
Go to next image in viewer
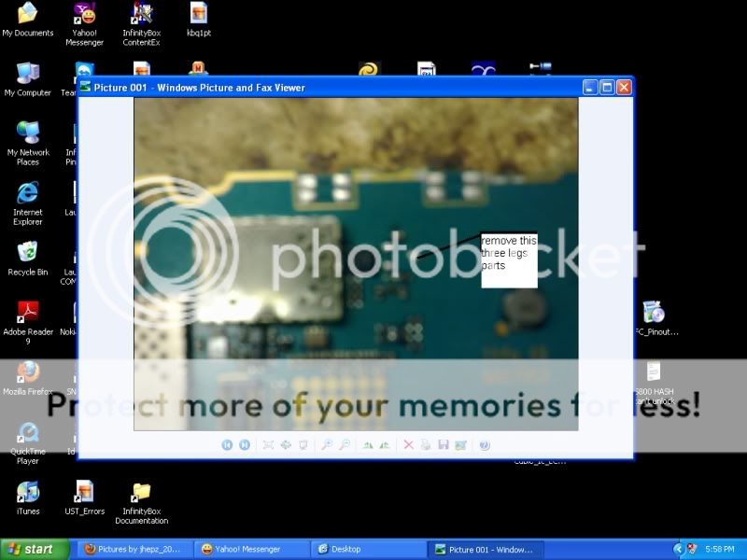point(244,445)
